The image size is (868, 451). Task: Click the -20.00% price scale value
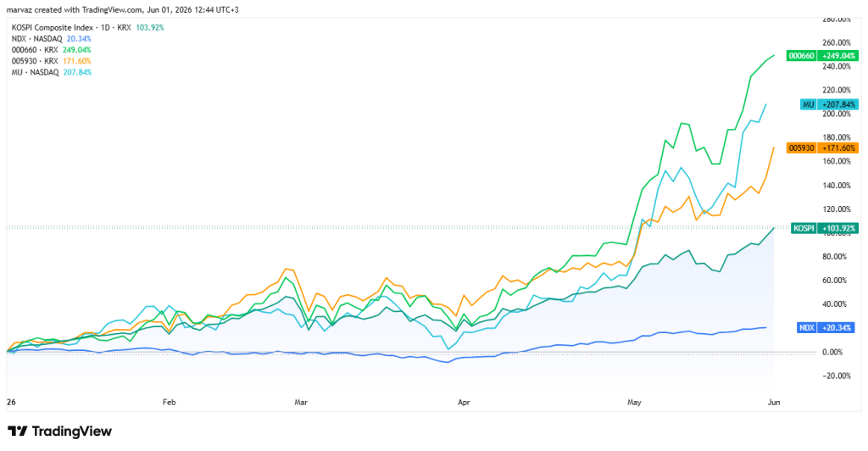[837, 376]
